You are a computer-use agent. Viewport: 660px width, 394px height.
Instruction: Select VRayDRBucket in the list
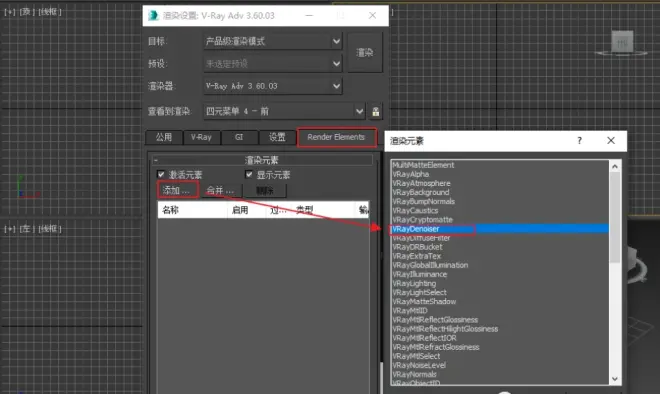[x=417, y=247]
